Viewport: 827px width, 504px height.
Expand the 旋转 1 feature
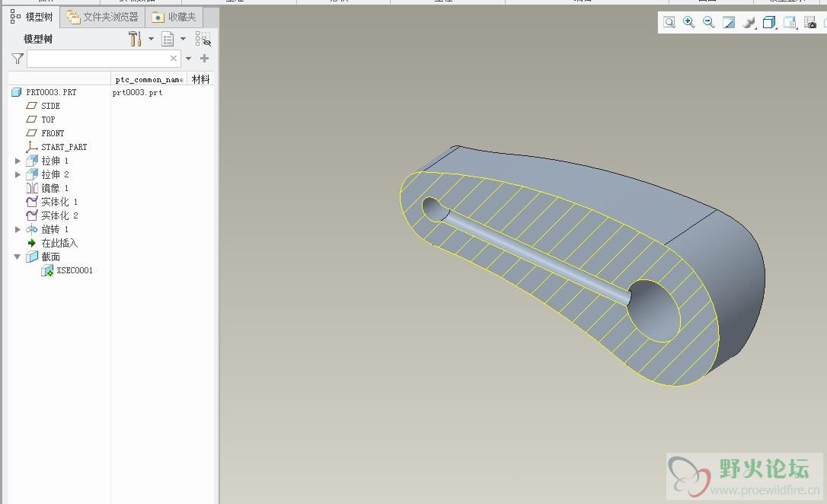tap(18, 229)
